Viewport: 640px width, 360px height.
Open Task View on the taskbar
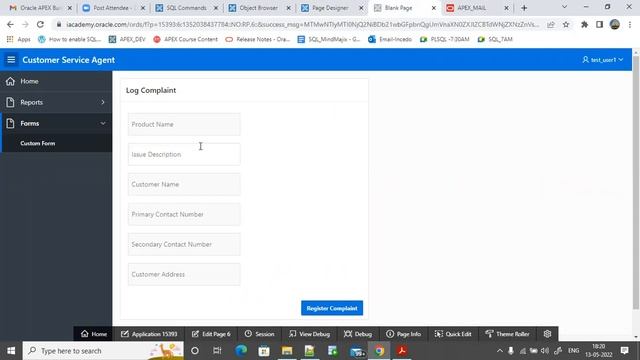[x=217, y=351]
